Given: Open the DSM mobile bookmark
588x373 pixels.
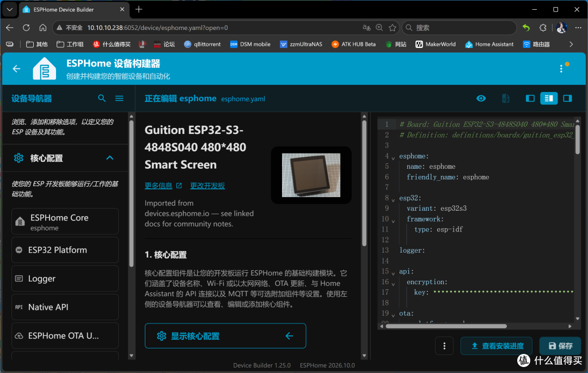Looking at the screenshot, I should click(x=250, y=44).
